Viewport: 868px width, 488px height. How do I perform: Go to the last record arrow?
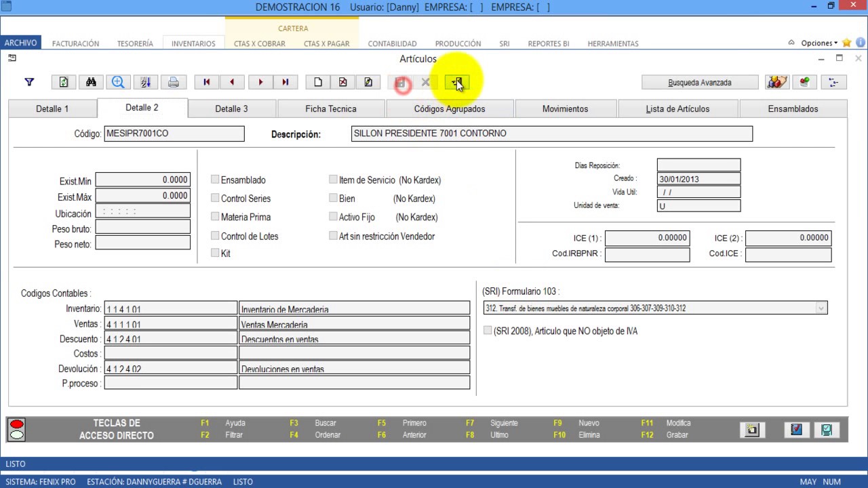(285, 82)
